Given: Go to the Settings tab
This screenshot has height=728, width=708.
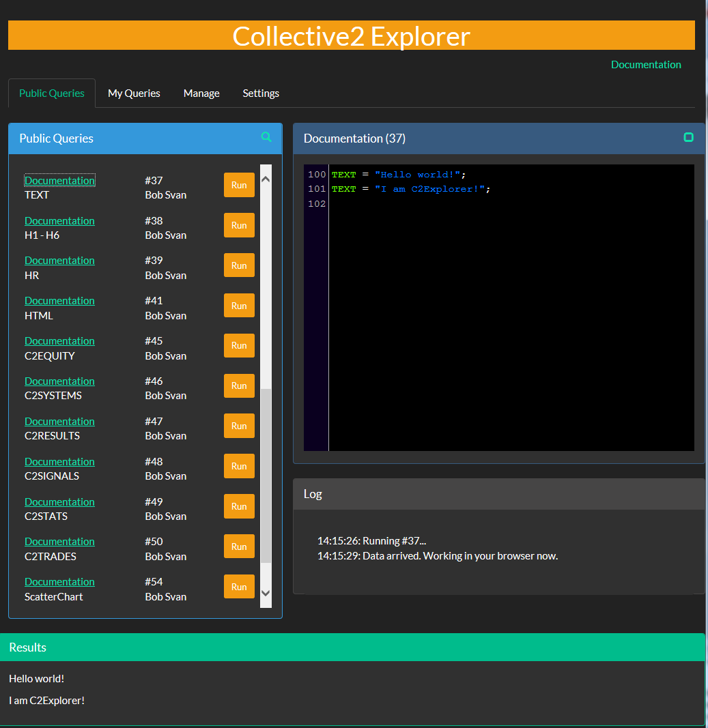Looking at the screenshot, I should pos(261,93).
